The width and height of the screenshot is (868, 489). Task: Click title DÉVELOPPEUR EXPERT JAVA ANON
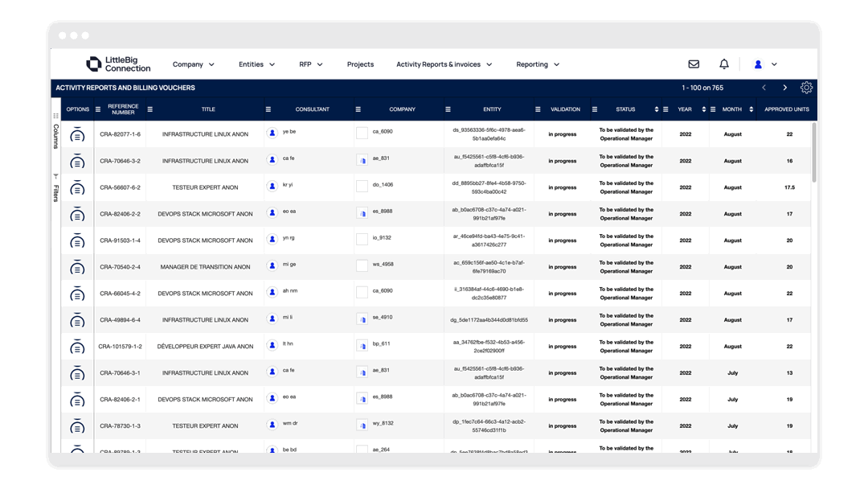click(206, 347)
